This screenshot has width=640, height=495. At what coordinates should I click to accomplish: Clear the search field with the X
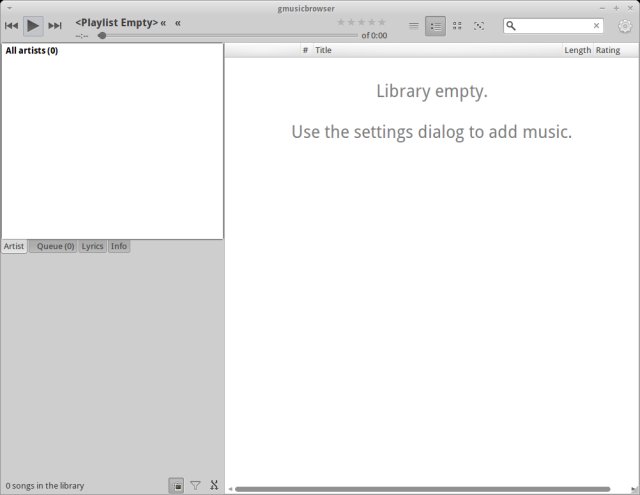596,26
